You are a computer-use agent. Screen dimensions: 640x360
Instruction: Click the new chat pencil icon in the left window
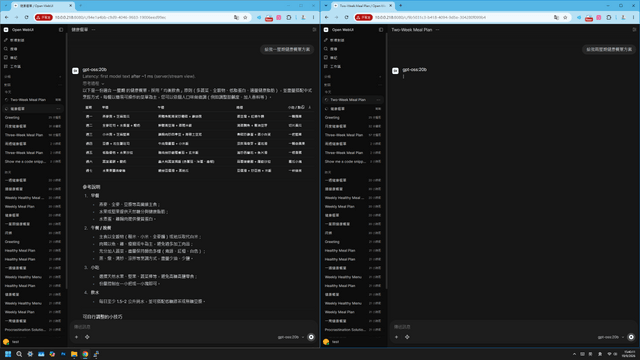tap(6, 40)
